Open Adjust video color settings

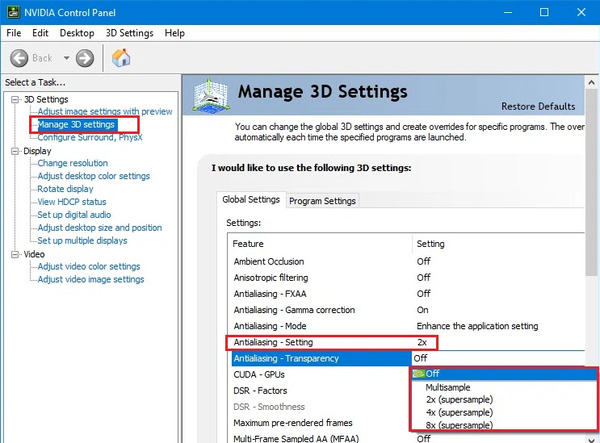pos(89,267)
